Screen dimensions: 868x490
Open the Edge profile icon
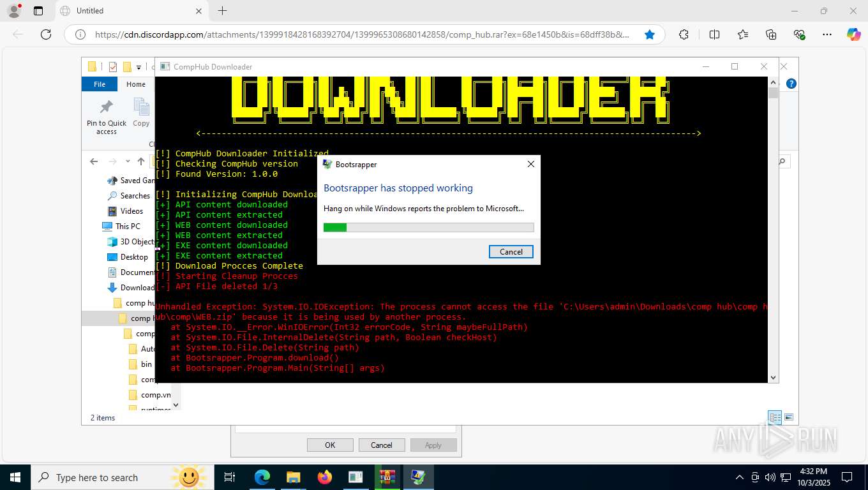tap(13, 11)
